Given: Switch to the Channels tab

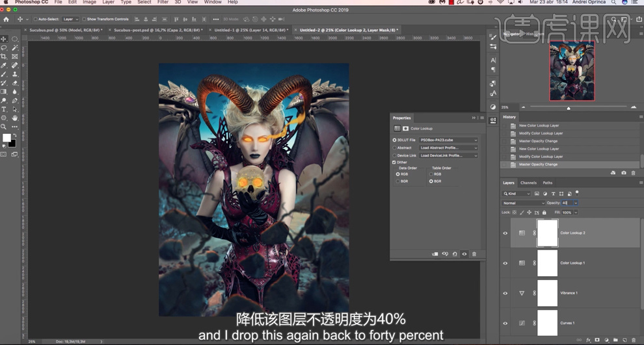Looking at the screenshot, I should click(528, 183).
